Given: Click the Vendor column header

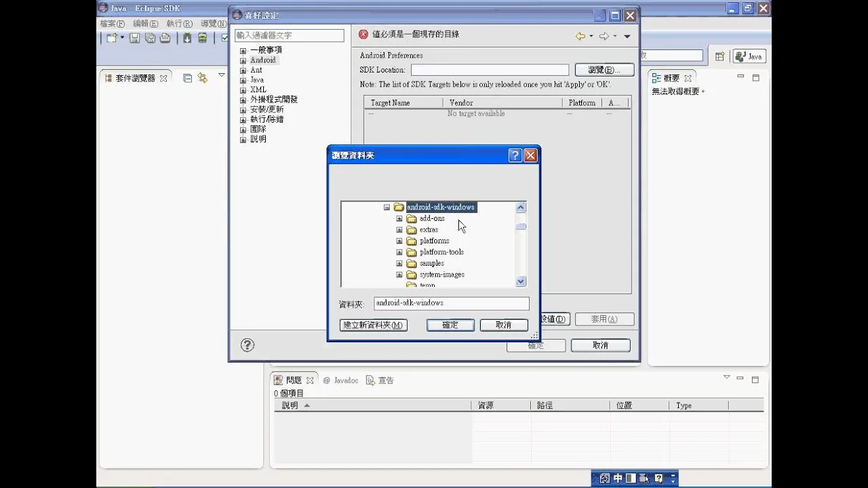Looking at the screenshot, I should click(502, 103).
